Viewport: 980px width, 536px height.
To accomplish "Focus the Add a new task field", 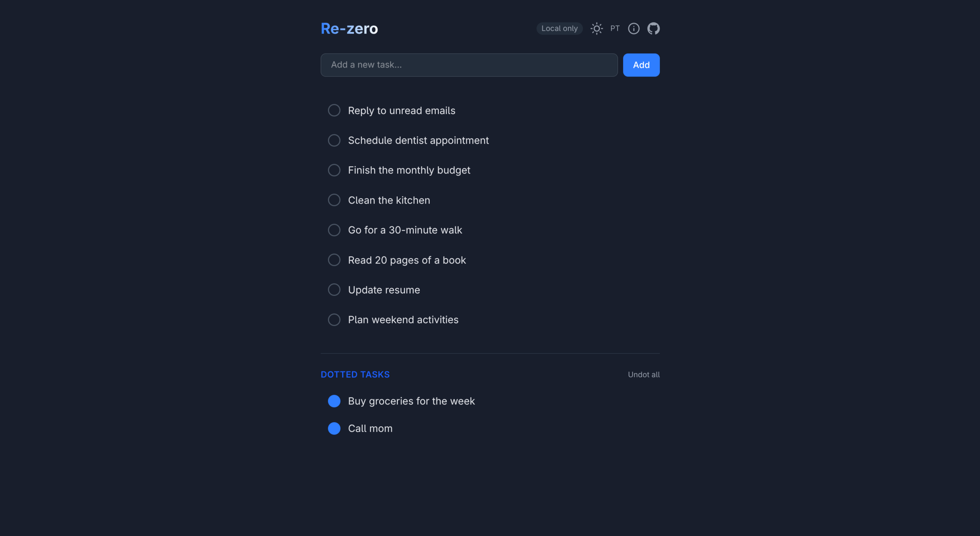I will click(x=469, y=65).
